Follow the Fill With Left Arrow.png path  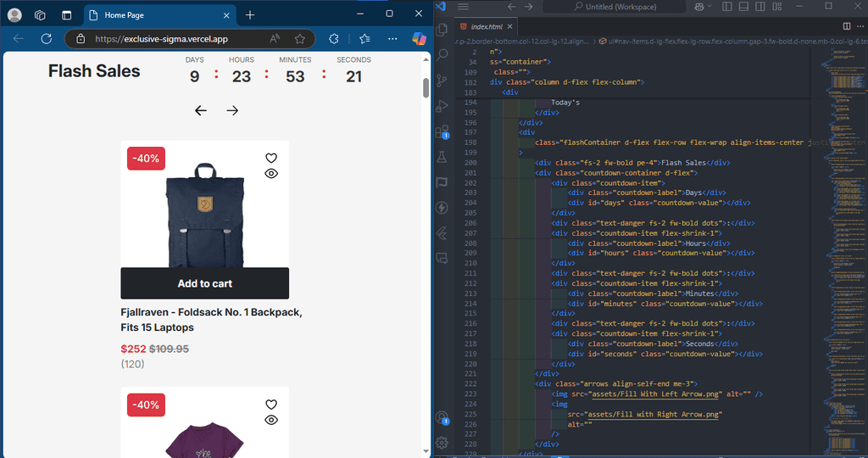coord(655,394)
